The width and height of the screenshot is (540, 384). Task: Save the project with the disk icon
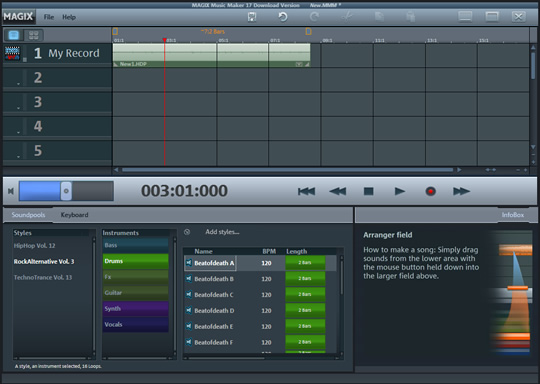252,17
